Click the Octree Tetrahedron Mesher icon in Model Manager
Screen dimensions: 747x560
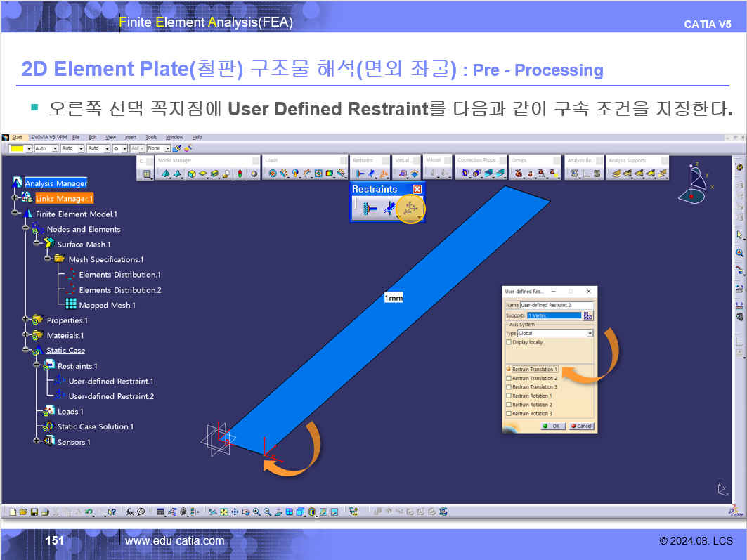coord(166,174)
